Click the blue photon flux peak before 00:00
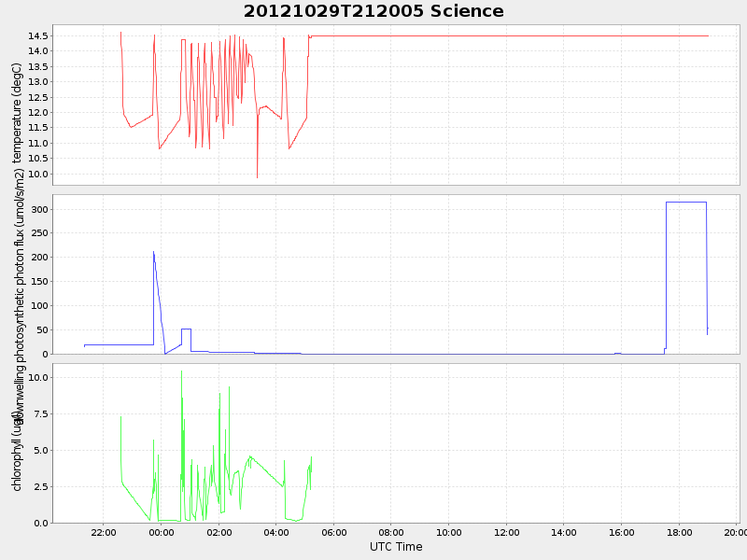This screenshot has height=560, width=747. [154, 252]
